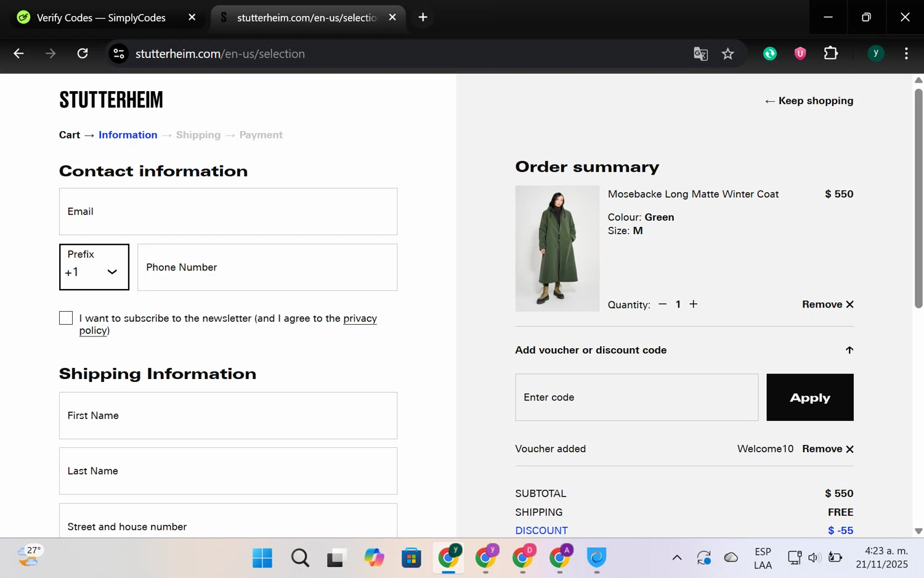This screenshot has width=924, height=578.
Task: Select the Payment breadcrumb step
Action: [261, 135]
